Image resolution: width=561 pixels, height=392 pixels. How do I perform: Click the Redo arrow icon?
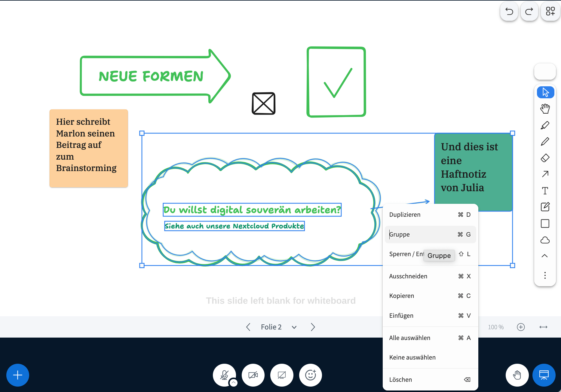[x=529, y=11]
